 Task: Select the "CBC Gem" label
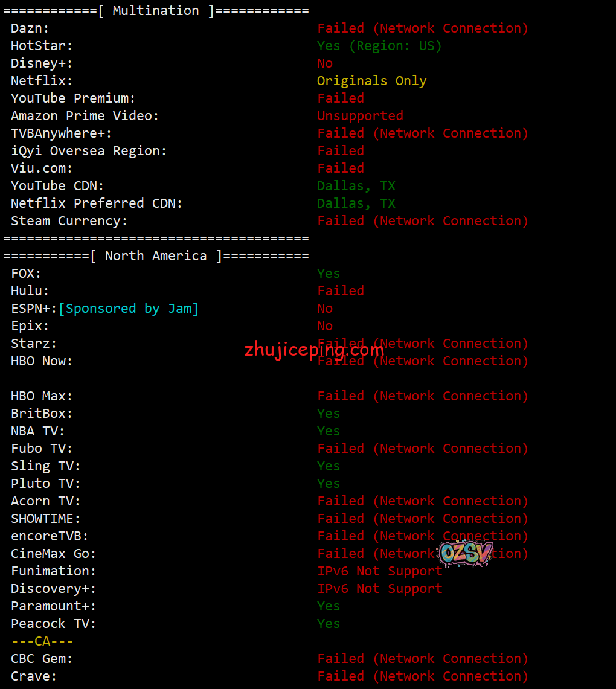click(x=42, y=659)
